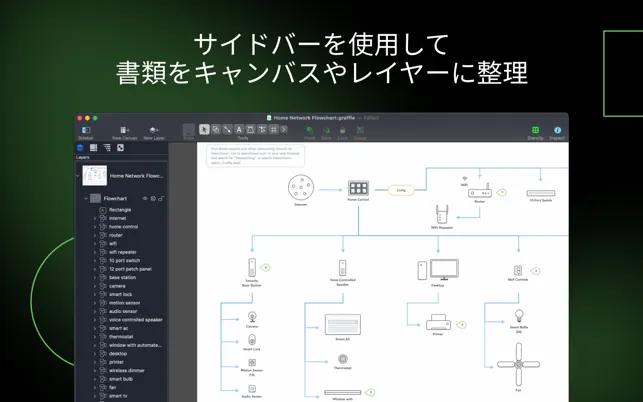This screenshot has height=402, width=643.
Task: Select the WiFi Repeater shape on canvas
Action: [442, 214]
